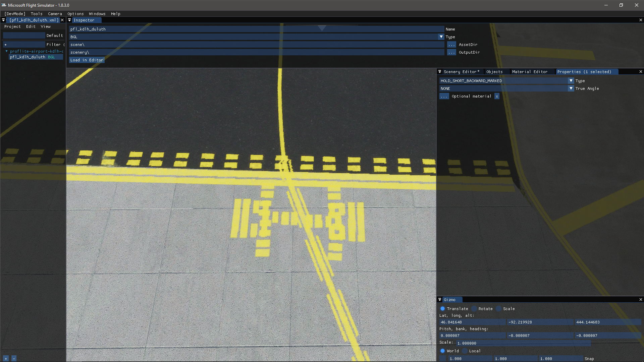
Task: Enable the Snap checkbox
Action: pos(443,359)
